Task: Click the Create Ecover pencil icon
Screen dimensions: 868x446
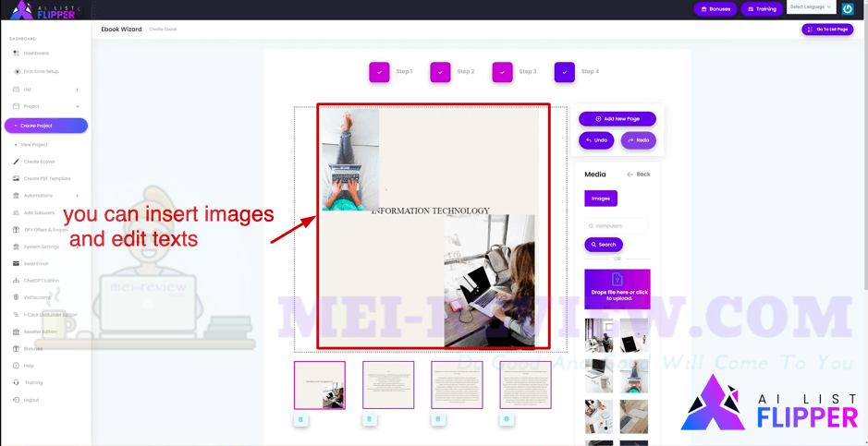Action: coord(16,162)
